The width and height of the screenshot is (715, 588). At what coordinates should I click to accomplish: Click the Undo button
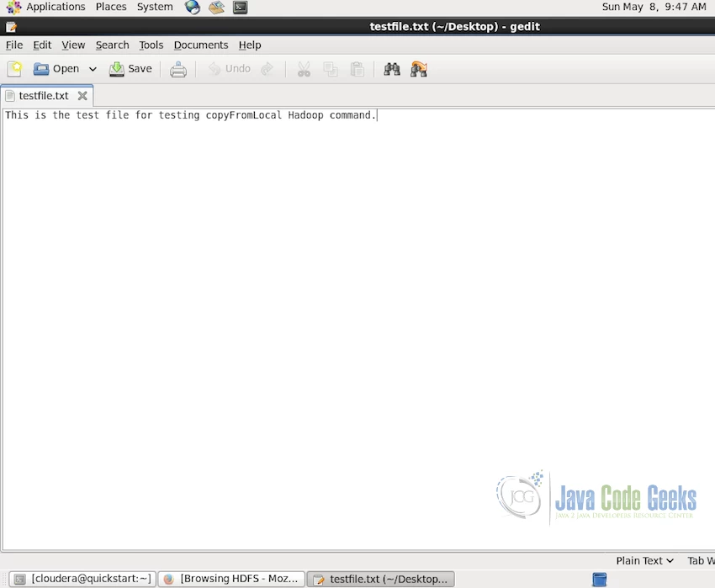[x=230, y=69]
